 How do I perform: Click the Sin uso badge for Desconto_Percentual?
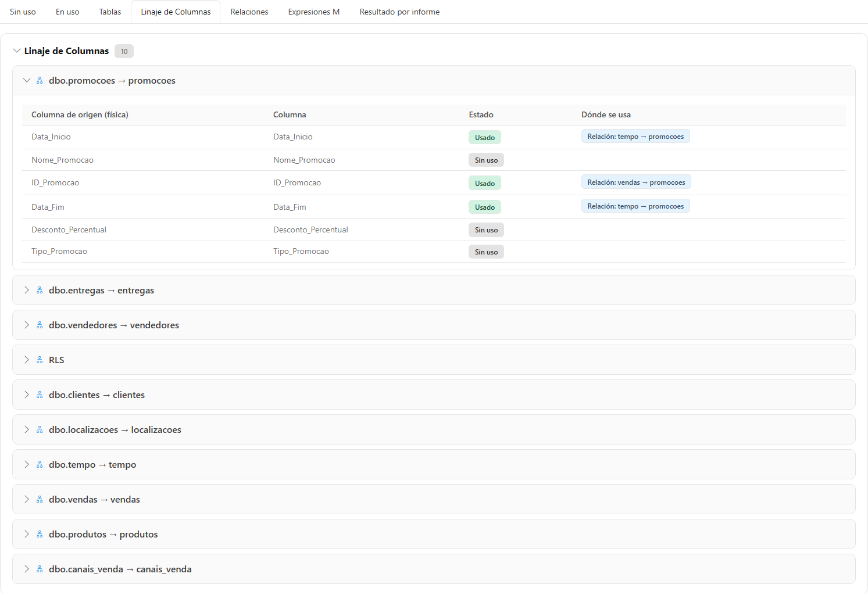click(486, 230)
